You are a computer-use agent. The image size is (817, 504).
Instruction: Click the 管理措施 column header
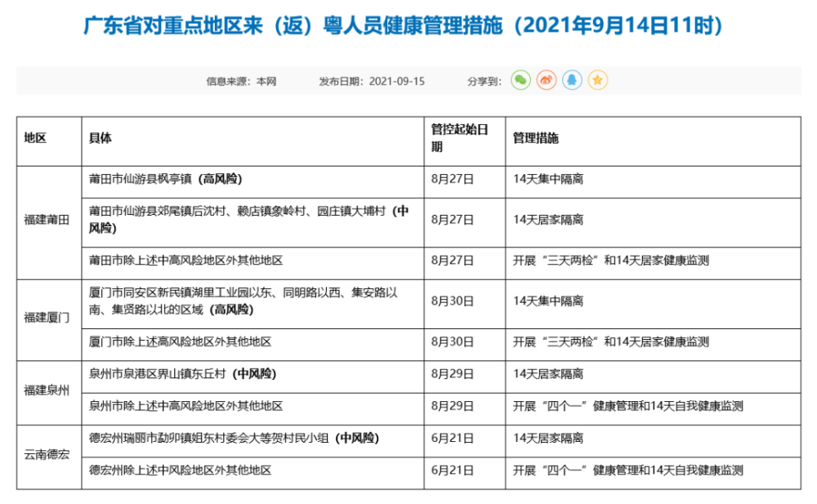tap(535, 138)
